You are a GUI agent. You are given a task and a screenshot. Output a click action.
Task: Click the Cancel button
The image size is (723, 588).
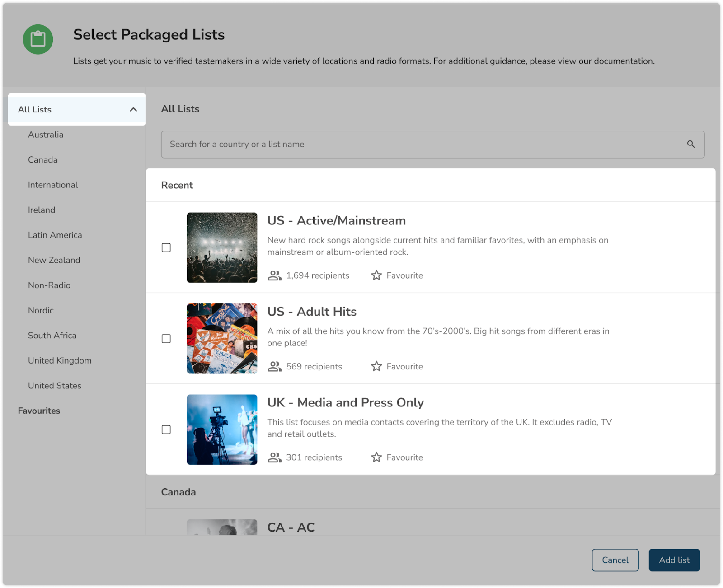tap(615, 560)
